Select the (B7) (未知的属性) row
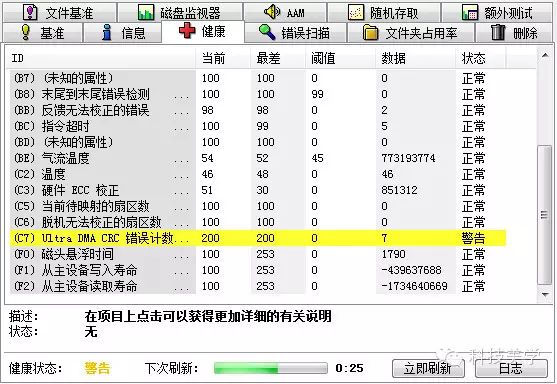Image resolution: width=557 pixels, height=384 pixels. pyautogui.click(x=258, y=78)
